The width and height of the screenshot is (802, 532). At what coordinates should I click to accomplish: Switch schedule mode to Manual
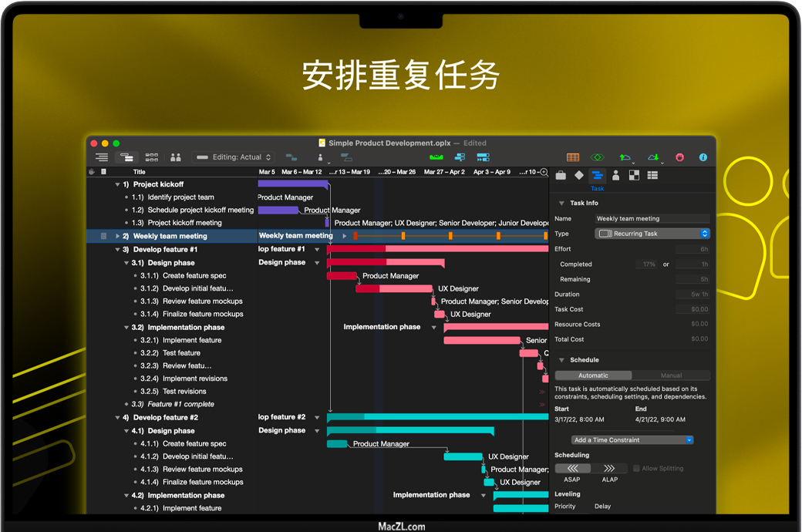[x=671, y=375]
